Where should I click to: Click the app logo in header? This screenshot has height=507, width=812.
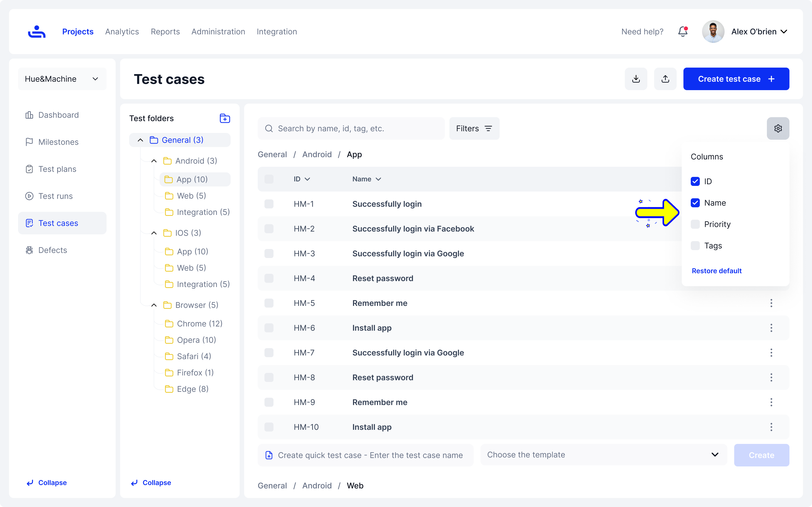coord(37,32)
